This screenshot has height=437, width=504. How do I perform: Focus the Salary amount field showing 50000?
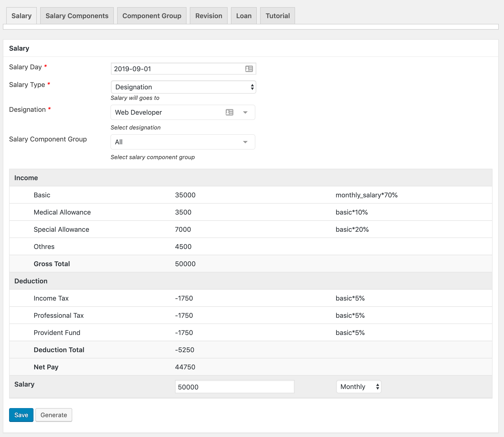[x=234, y=387]
